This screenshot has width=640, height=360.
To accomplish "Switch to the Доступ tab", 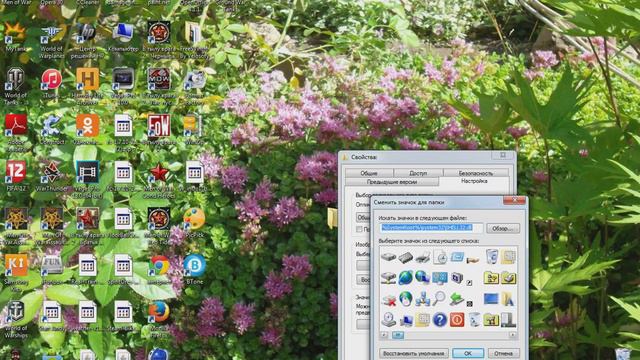I will click(418, 173).
